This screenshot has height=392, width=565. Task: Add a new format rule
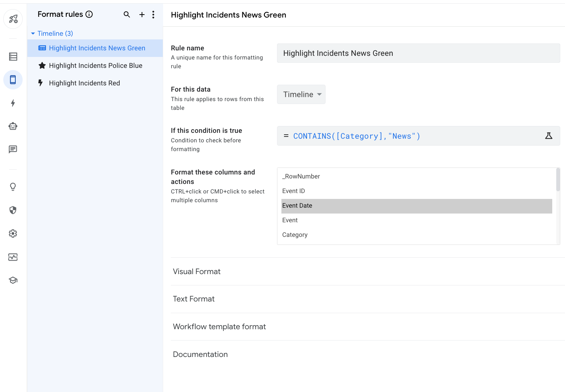coord(142,15)
